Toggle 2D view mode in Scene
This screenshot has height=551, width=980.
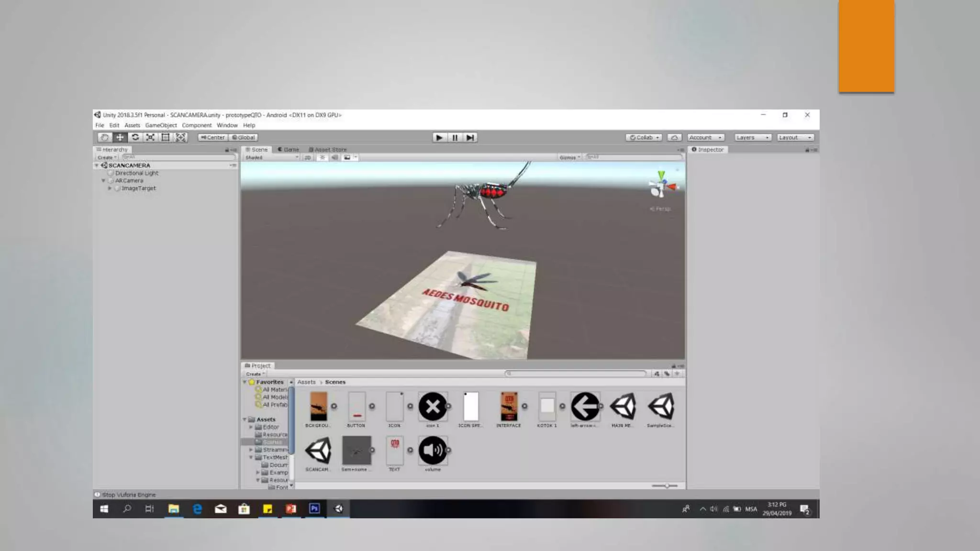pyautogui.click(x=308, y=157)
